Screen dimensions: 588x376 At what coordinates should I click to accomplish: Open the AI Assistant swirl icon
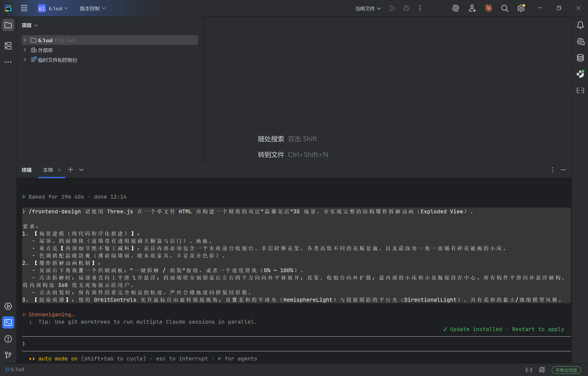456,8
